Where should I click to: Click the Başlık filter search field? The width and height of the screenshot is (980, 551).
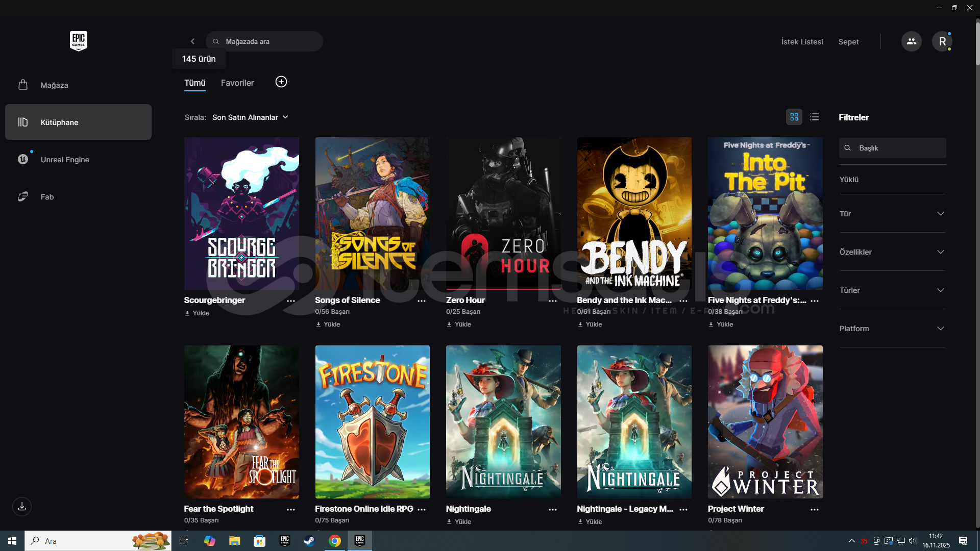898,148
